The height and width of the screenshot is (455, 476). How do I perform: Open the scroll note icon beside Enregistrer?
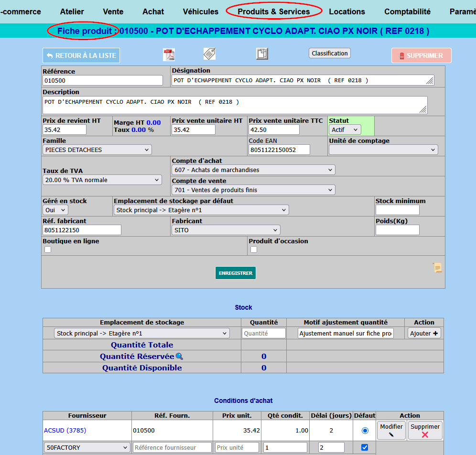pyautogui.click(x=437, y=268)
